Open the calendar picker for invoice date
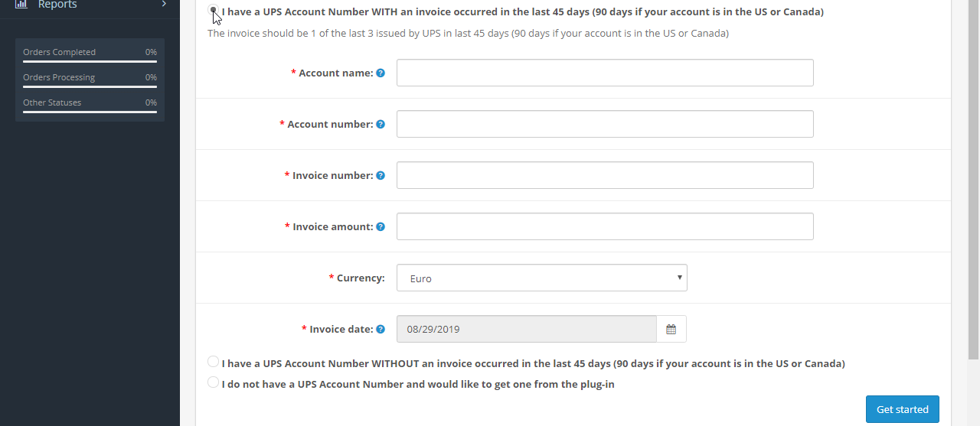The width and height of the screenshot is (980, 426). 671,329
